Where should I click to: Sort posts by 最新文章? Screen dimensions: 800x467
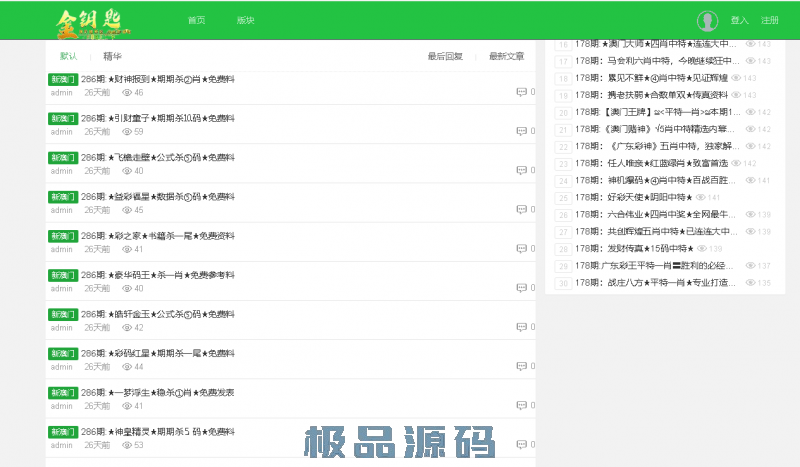(x=506, y=57)
